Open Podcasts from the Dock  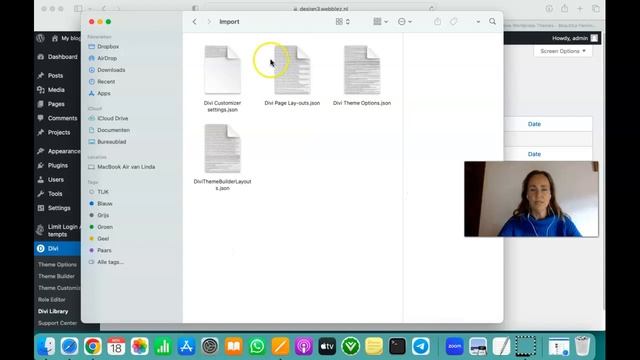[304, 347]
